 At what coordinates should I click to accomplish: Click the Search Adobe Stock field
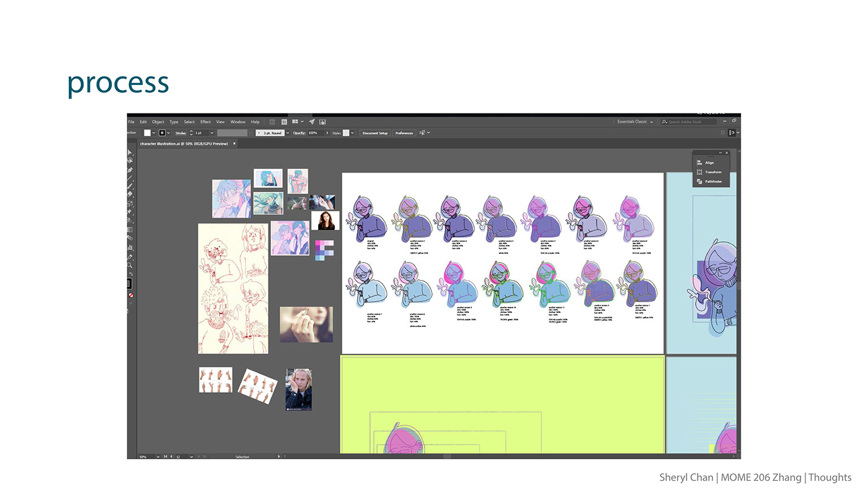689,122
